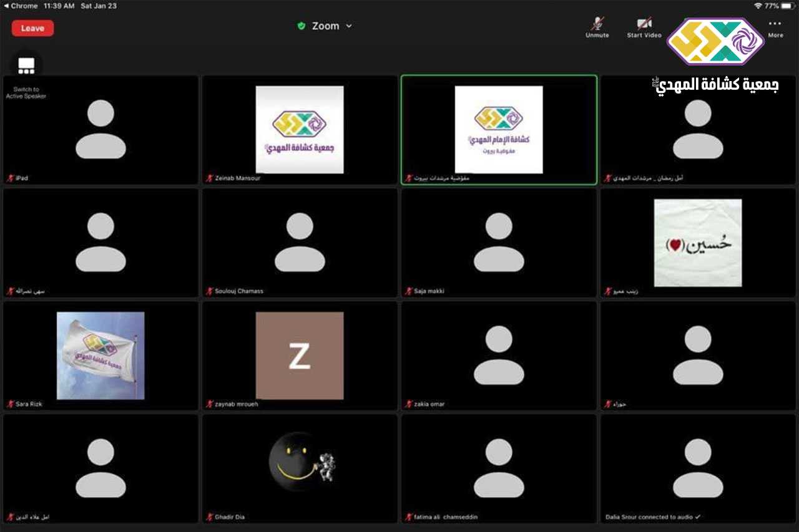
Task: Return to Chrome via the back link
Action: pos(21,6)
